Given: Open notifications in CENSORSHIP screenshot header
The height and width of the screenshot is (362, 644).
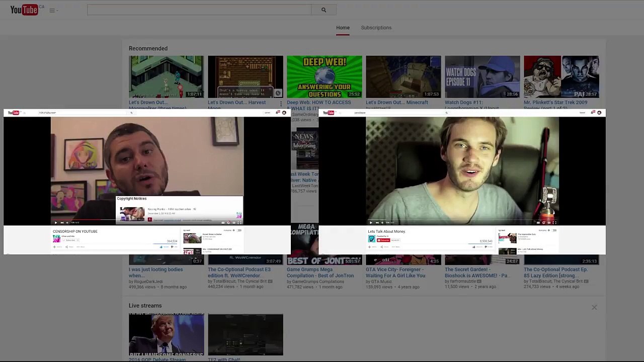Looking at the screenshot, I should (278, 113).
